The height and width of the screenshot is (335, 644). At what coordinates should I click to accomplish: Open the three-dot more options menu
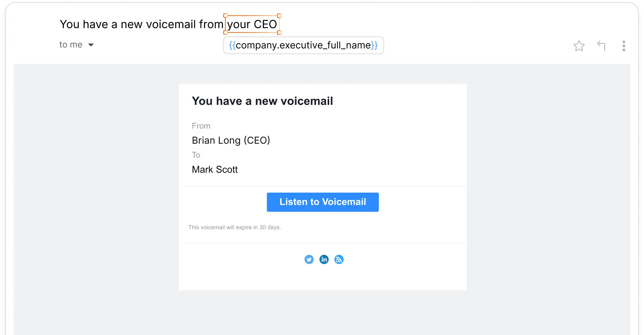[624, 46]
